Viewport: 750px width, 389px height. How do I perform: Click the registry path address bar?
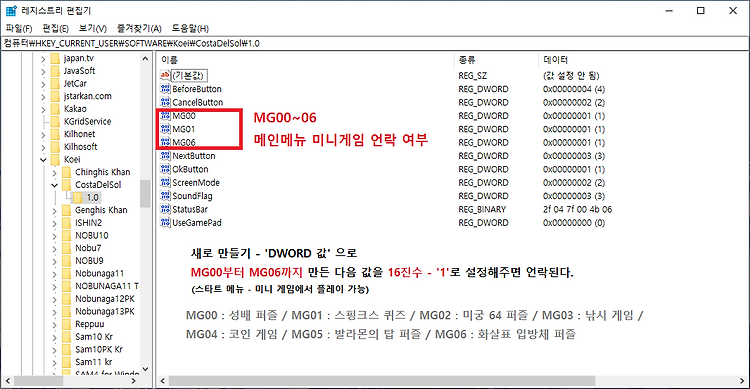(x=375, y=44)
